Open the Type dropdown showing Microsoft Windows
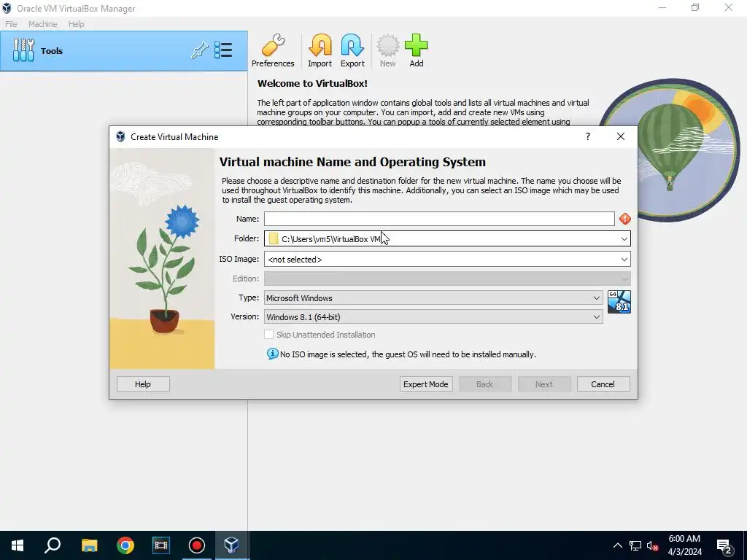The width and height of the screenshot is (747, 560). point(433,297)
